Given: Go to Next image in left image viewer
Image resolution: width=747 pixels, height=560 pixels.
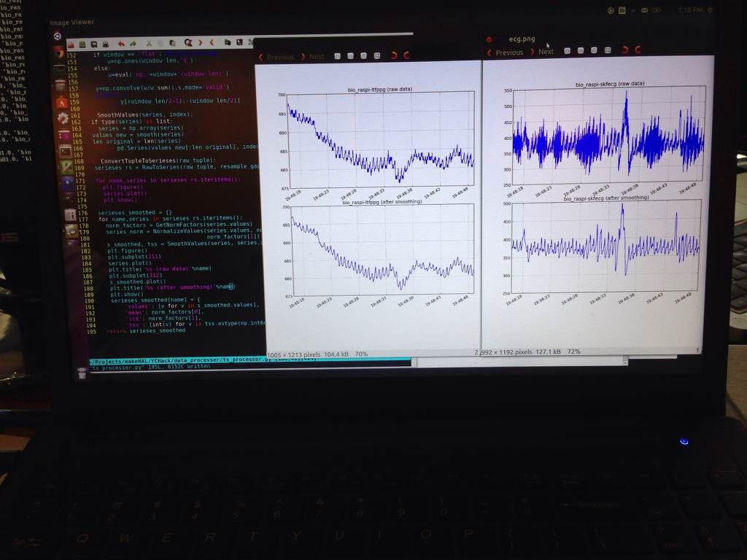Looking at the screenshot, I should [312, 57].
